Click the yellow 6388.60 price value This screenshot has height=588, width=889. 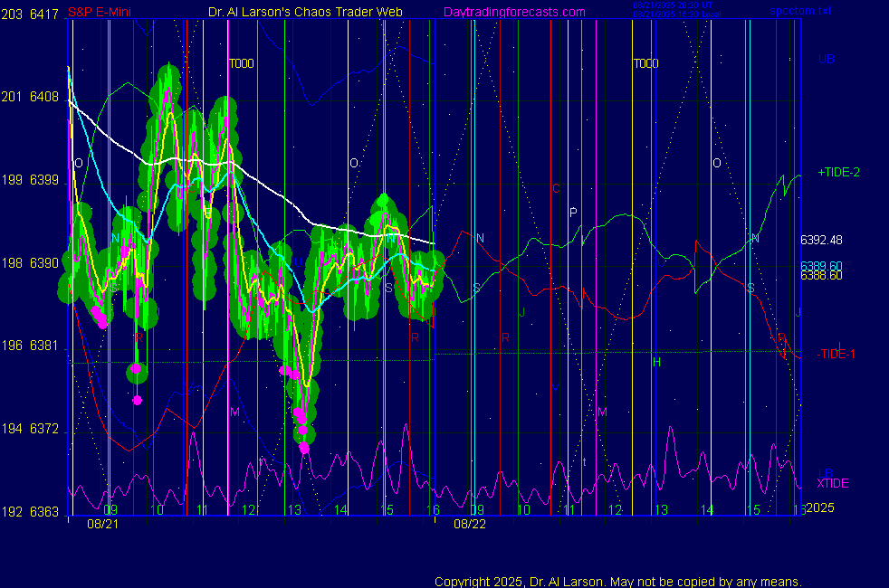[821, 276]
